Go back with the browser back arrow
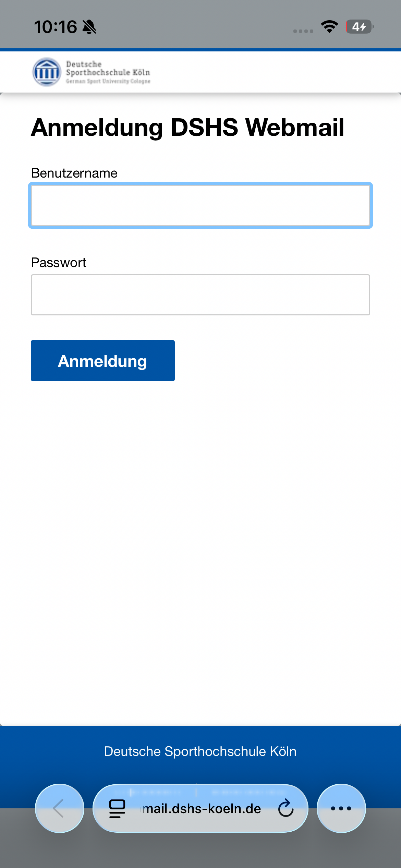The width and height of the screenshot is (401, 868). coord(60,808)
